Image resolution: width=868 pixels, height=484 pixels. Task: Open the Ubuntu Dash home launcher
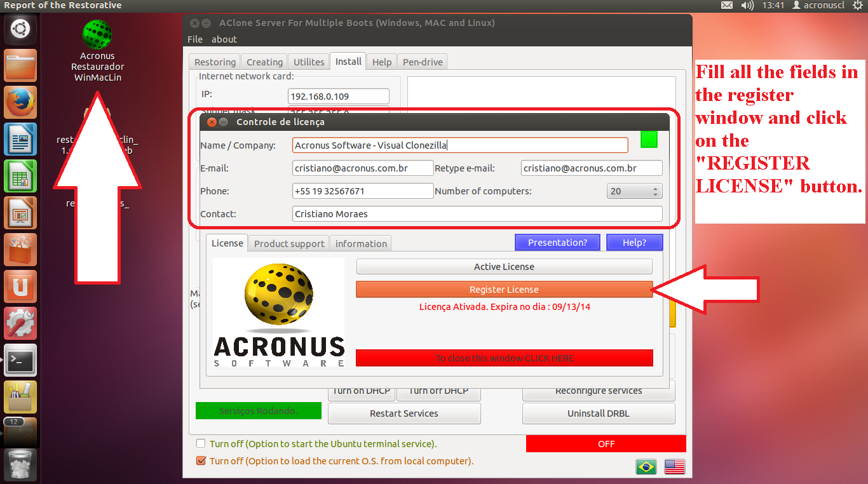[20, 29]
